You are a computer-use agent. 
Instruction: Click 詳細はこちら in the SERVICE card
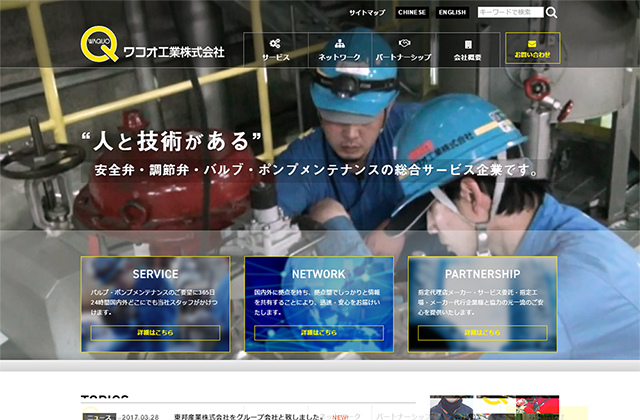(x=155, y=333)
